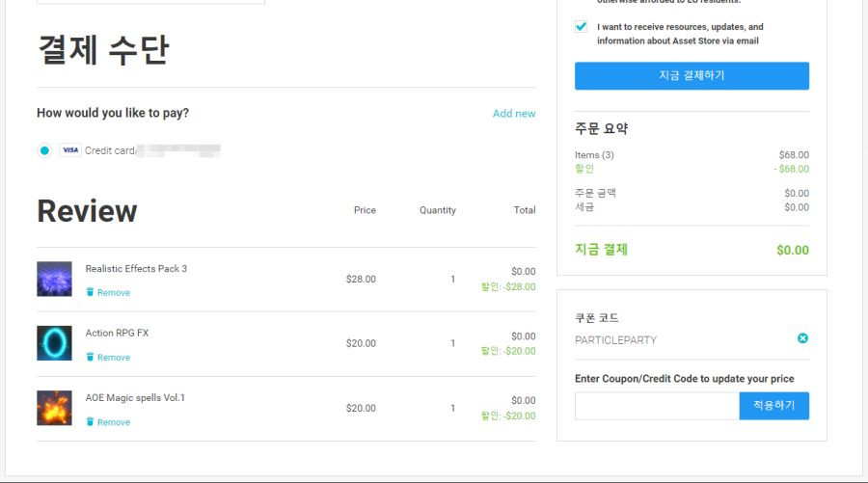The height and width of the screenshot is (483, 868).
Task: Click the trash icon beside Realistic Effects Pack 3
Action: [x=90, y=291]
